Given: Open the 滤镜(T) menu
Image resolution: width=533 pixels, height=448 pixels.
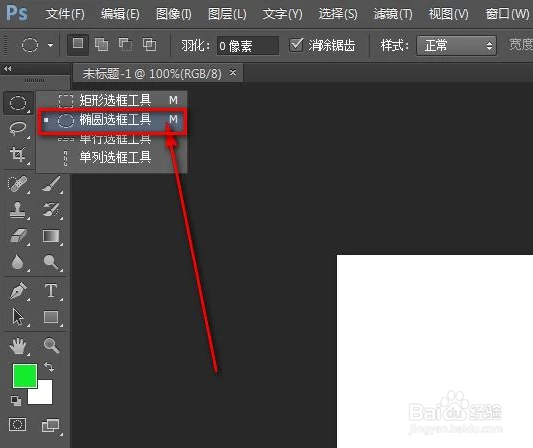Looking at the screenshot, I should [x=393, y=14].
